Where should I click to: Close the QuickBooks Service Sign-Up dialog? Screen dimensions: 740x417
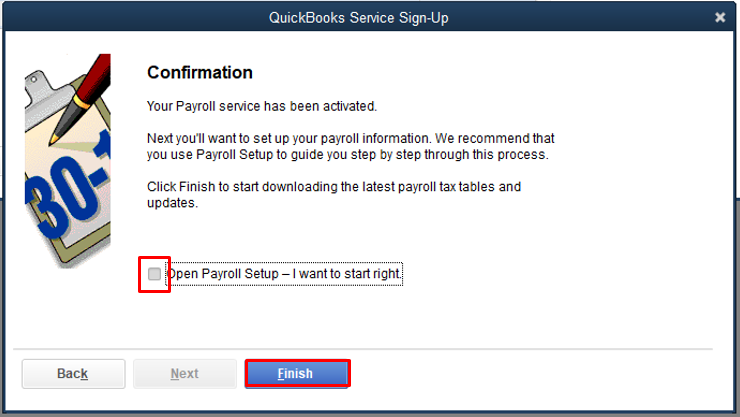[x=720, y=17]
